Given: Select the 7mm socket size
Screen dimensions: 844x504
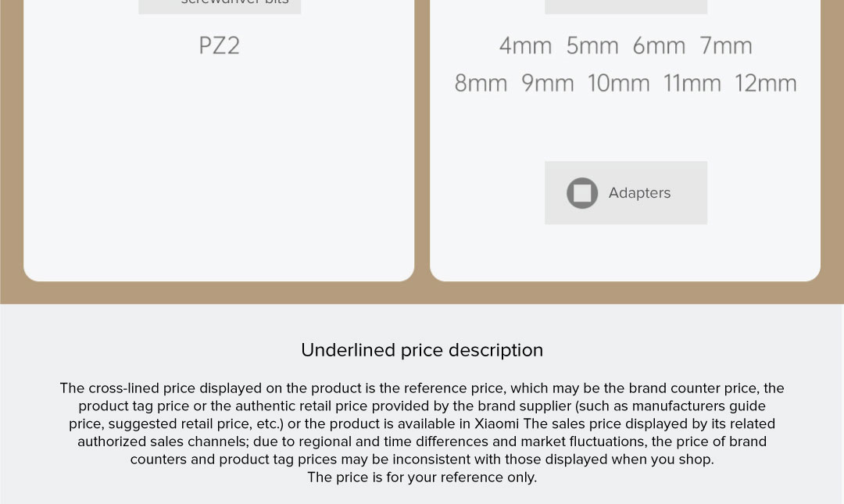Looking at the screenshot, I should pyautogui.click(x=726, y=46).
